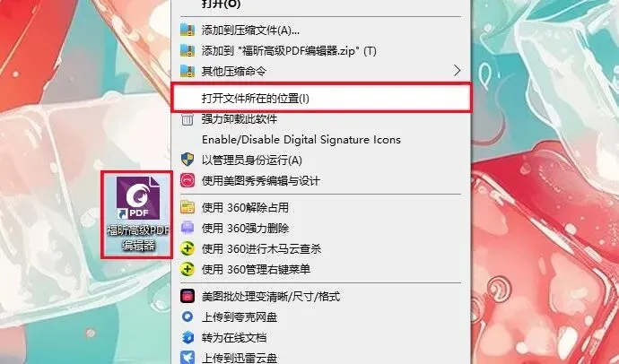The height and width of the screenshot is (364, 619).
Task: Click the shield icon for 以管理员身份运行
Action: (187, 160)
